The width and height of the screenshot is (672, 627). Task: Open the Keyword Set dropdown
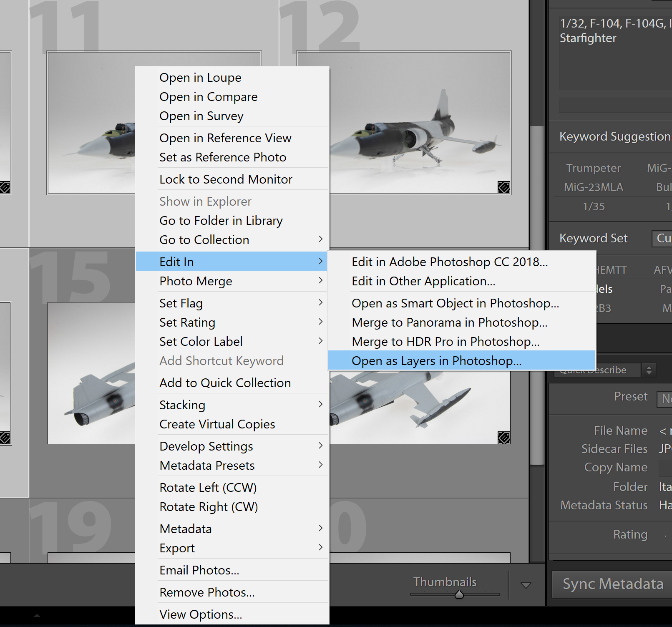point(662,238)
